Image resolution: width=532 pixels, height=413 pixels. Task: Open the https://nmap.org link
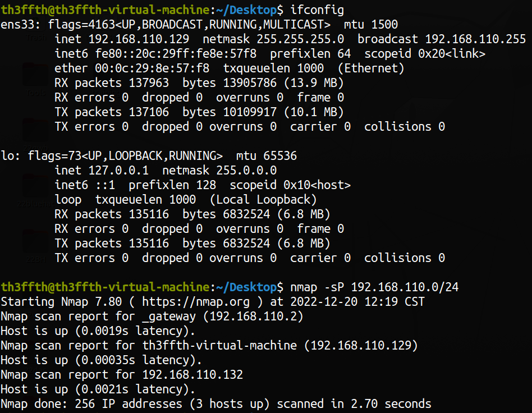(x=196, y=302)
